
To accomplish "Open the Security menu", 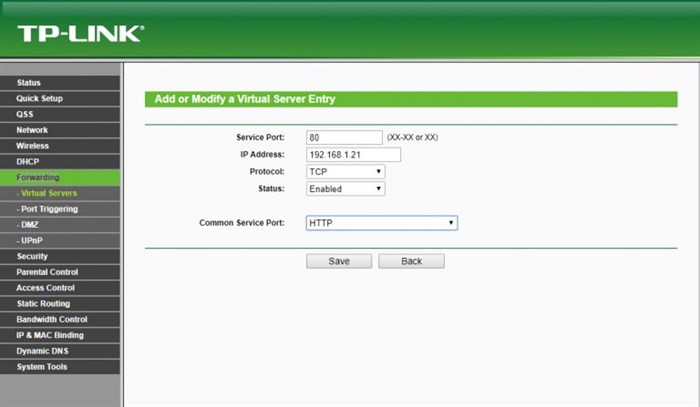I will (60, 256).
